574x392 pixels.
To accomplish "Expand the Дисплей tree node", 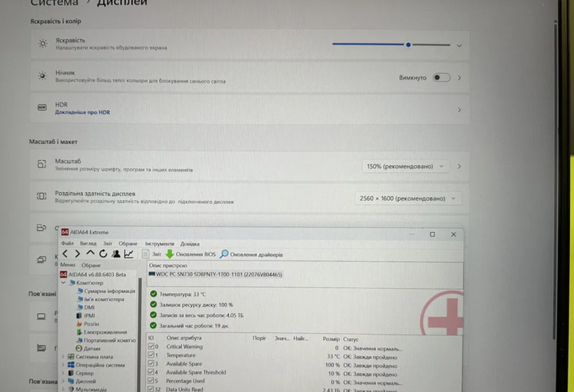I will (x=63, y=381).
